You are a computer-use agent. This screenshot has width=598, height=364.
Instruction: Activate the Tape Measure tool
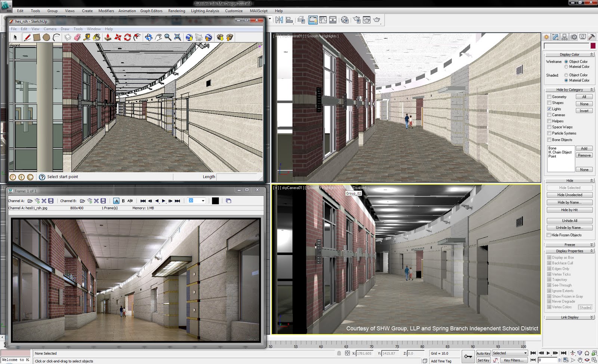[87, 37]
